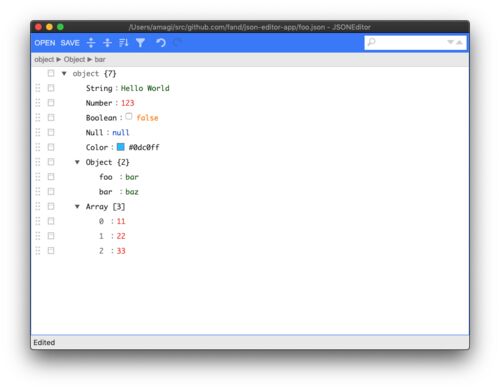Screen dimensions: 500x390
Task: Click the 'Object {2}' label
Action: (108, 162)
